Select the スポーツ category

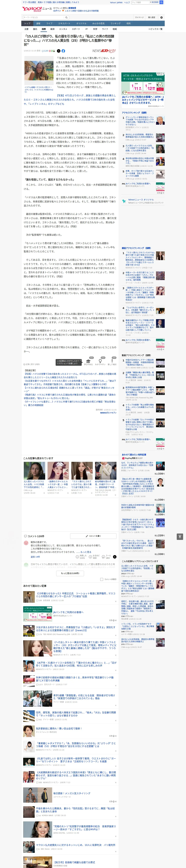tap(76, 29)
